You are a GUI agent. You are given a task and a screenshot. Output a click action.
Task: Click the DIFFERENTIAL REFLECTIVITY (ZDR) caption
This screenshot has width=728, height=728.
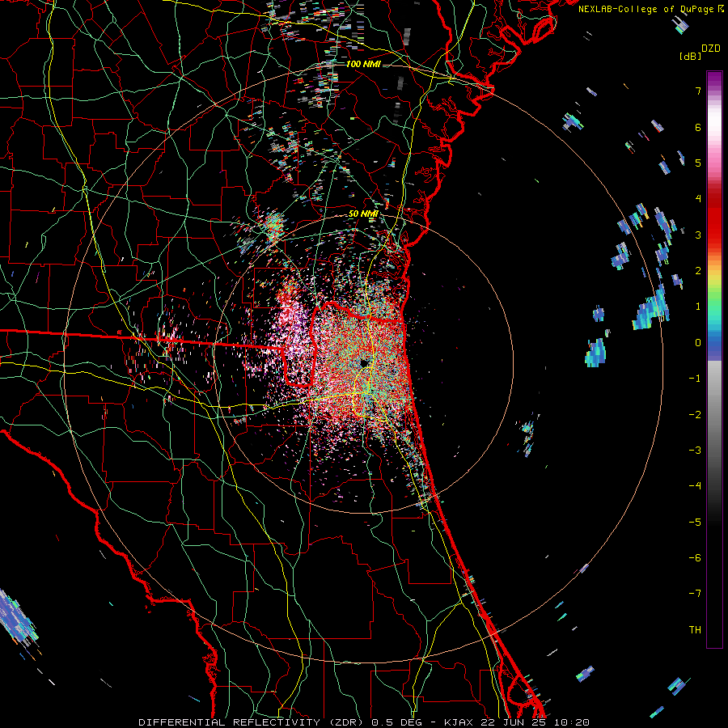coord(253,722)
